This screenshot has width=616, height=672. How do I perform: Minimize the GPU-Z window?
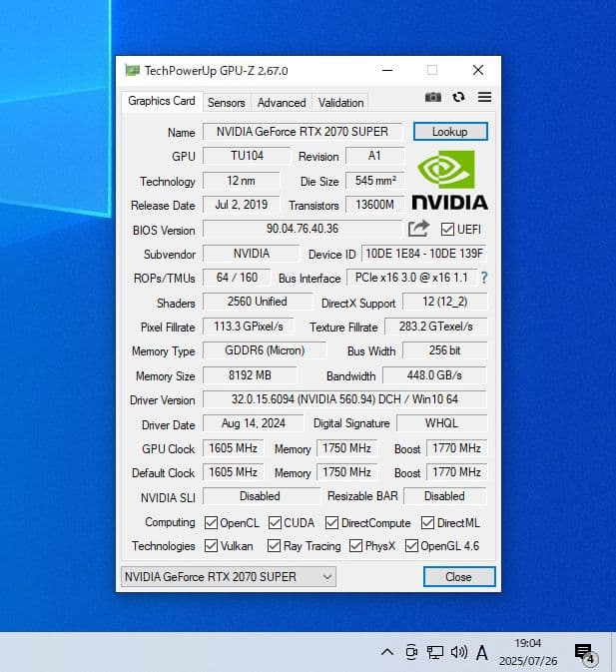tap(387, 70)
